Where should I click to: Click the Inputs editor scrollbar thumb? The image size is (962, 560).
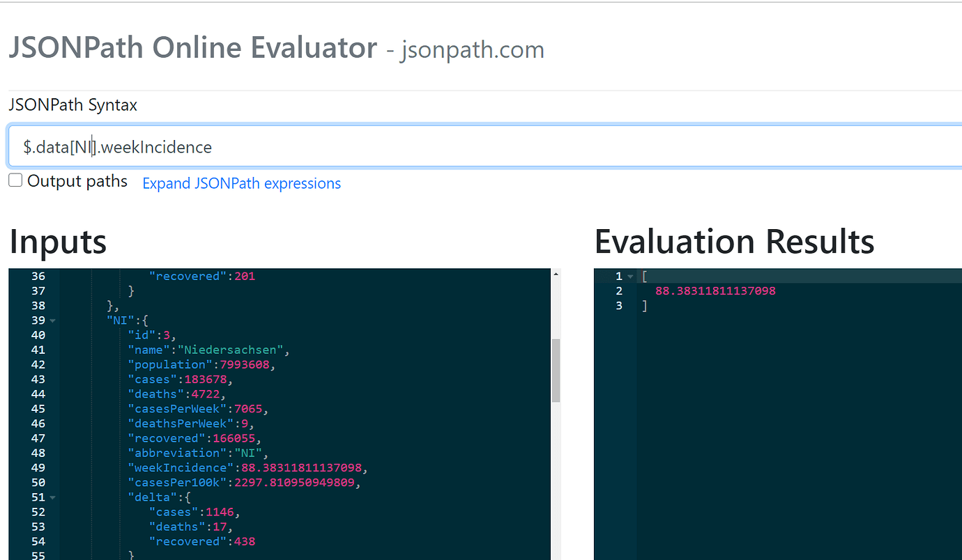[x=556, y=371]
